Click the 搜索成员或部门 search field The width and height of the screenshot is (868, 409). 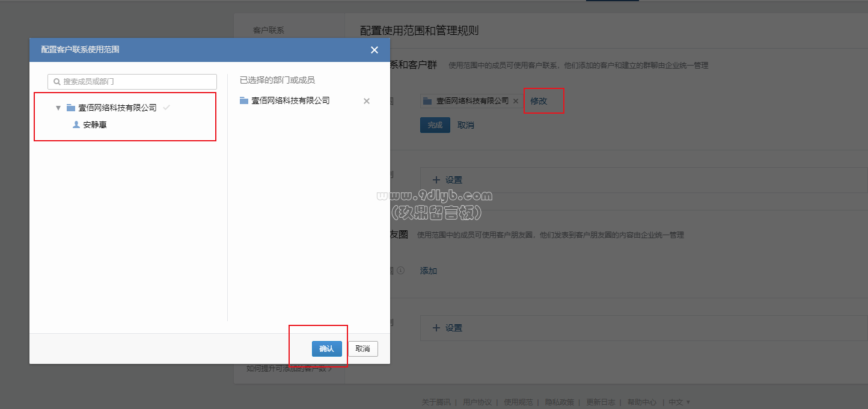coord(132,81)
